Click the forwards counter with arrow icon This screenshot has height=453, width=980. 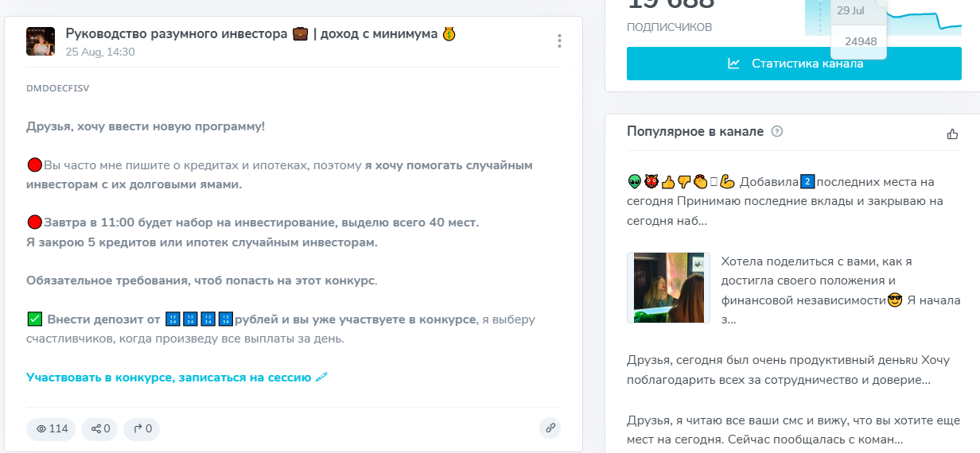[142, 429]
